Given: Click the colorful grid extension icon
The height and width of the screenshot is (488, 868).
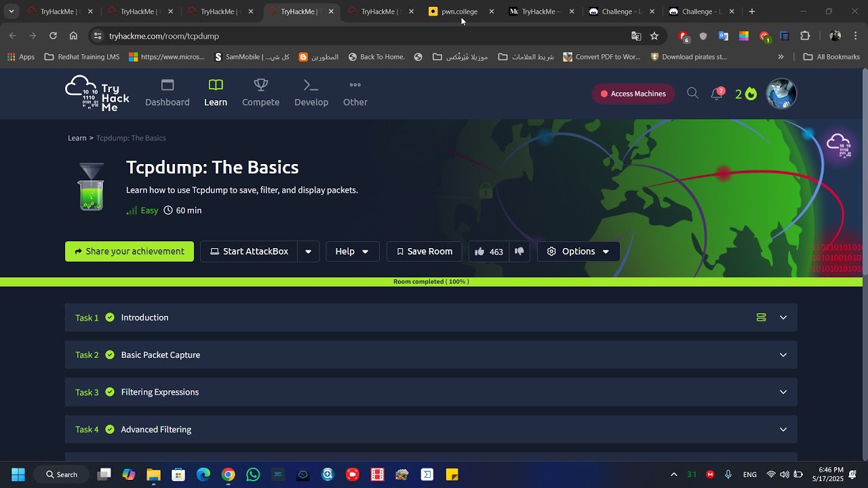Looking at the screenshot, I should (x=744, y=36).
